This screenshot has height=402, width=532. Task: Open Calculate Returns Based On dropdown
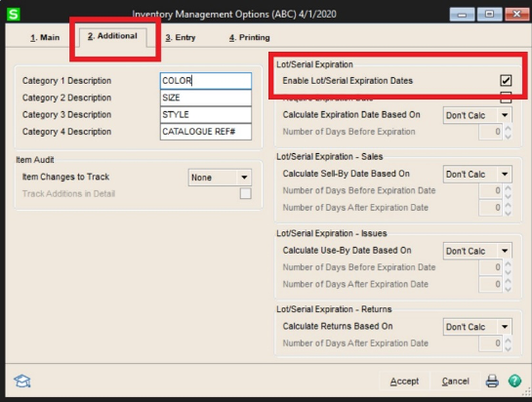(x=477, y=327)
